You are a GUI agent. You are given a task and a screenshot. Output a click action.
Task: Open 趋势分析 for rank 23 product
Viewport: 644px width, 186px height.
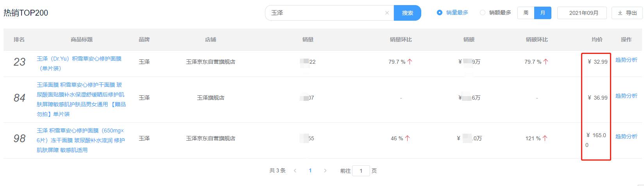pyautogui.click(x=626, y=60)
